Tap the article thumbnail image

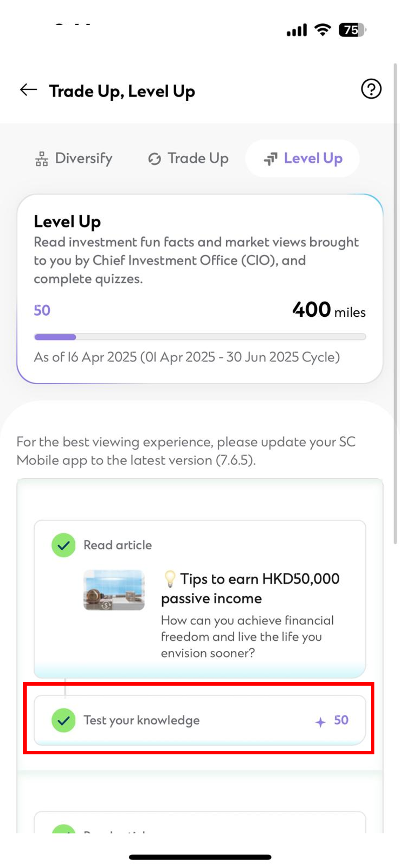click(x=114, y=590)
